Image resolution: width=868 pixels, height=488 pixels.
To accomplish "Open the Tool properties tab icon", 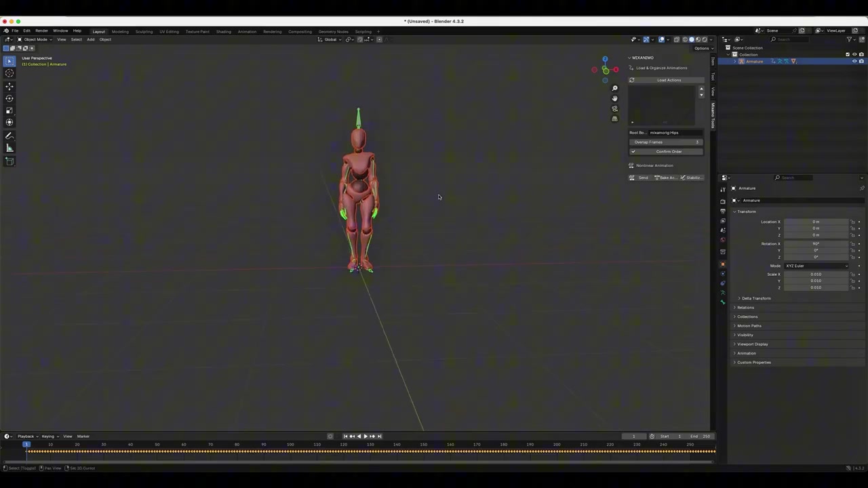I will (723, 190).
